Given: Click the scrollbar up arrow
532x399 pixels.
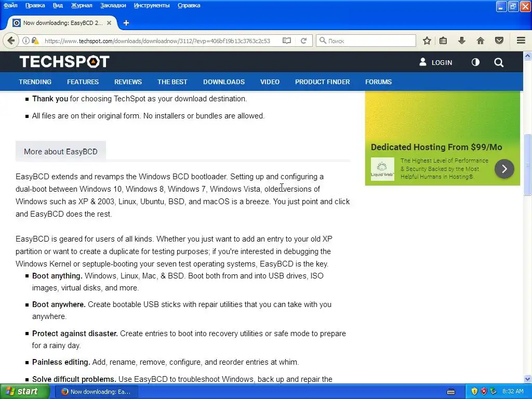Looking at the screenshot, I should [528, 56].
